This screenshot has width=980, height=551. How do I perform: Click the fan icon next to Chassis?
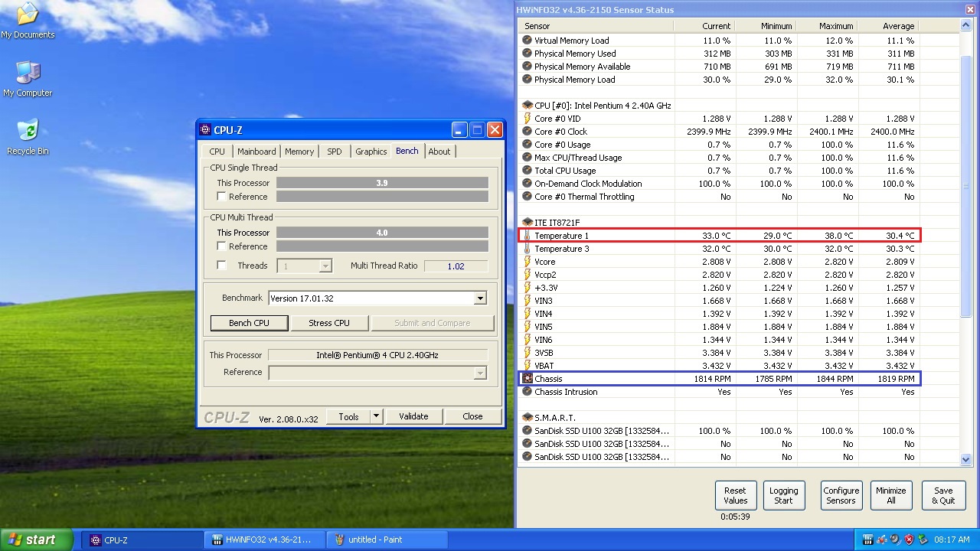tap(527, 379)
